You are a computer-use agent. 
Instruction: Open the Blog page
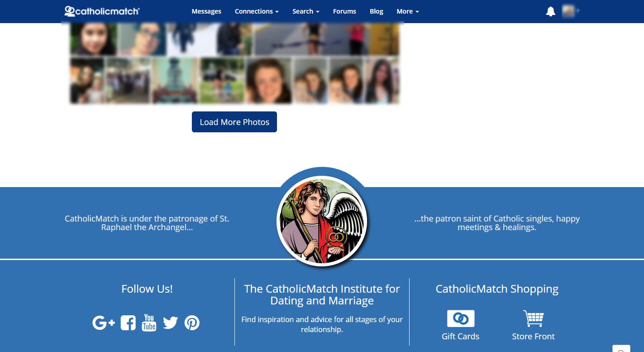pos(377,11)
